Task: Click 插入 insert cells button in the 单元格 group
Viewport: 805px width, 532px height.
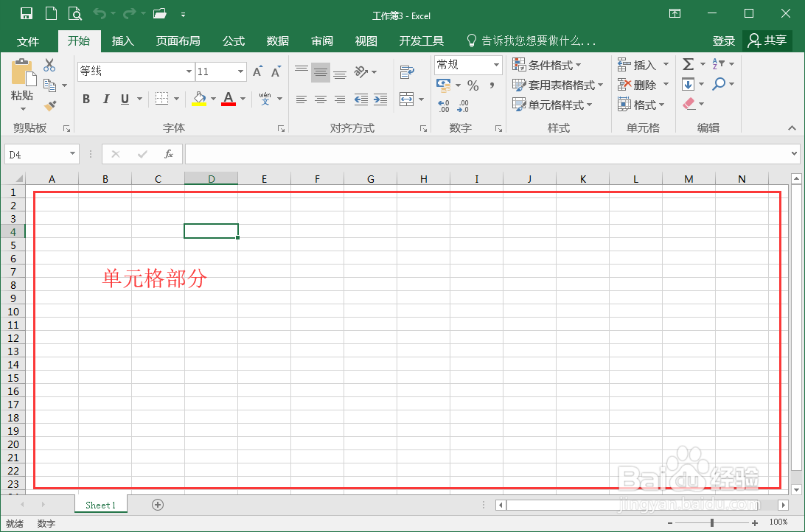Action: pos(637,65)
